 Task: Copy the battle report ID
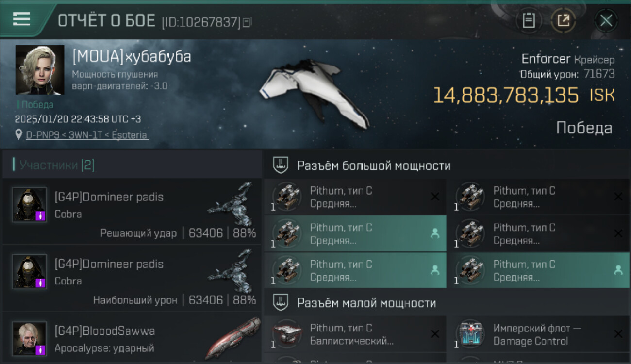click(x=247, y=22)
